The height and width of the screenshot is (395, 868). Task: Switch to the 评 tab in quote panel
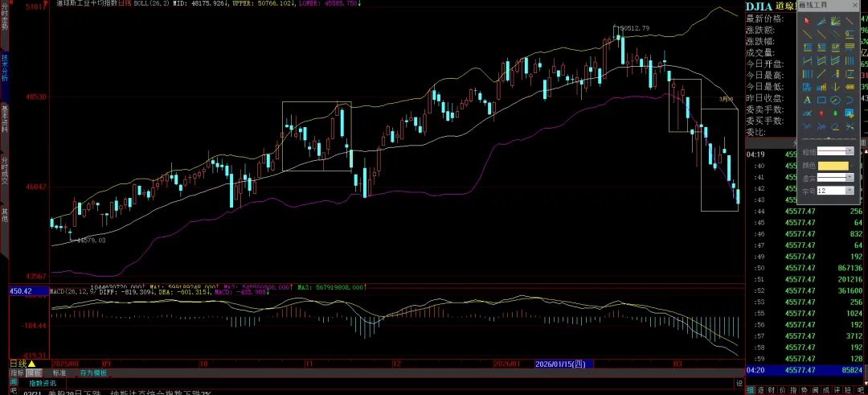[837, 390]
